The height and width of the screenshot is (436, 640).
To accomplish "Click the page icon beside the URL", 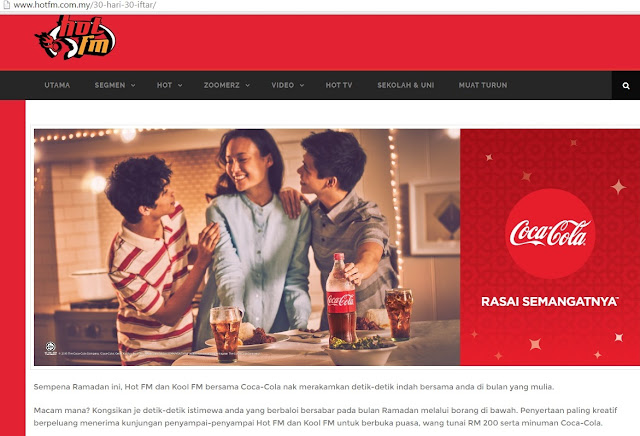I will [6, 5].
